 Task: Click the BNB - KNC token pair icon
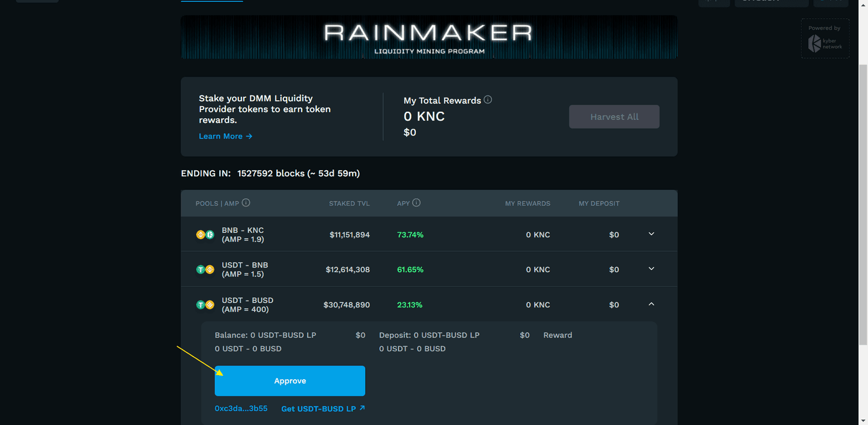205,235
